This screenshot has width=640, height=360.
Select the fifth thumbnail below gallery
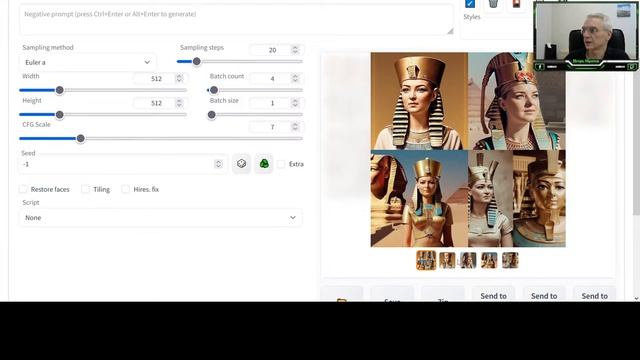click(x=510, y=260)
